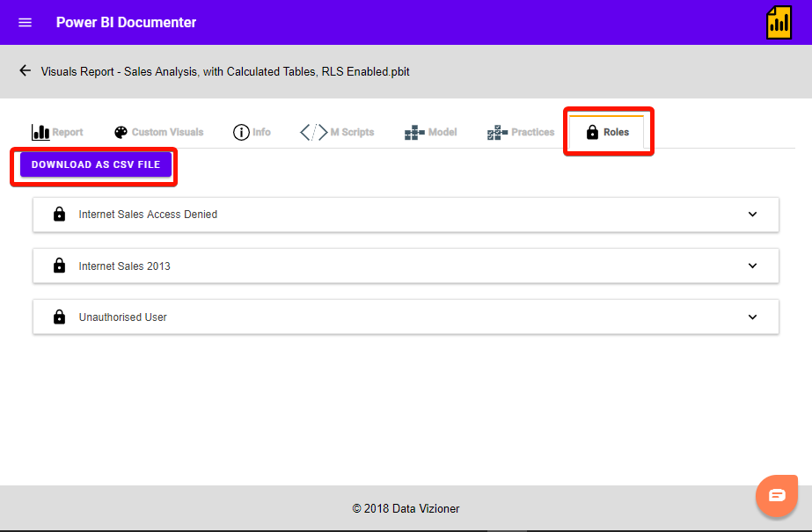Click the lock icon beside Internet Sales 2013

(59, 266)
